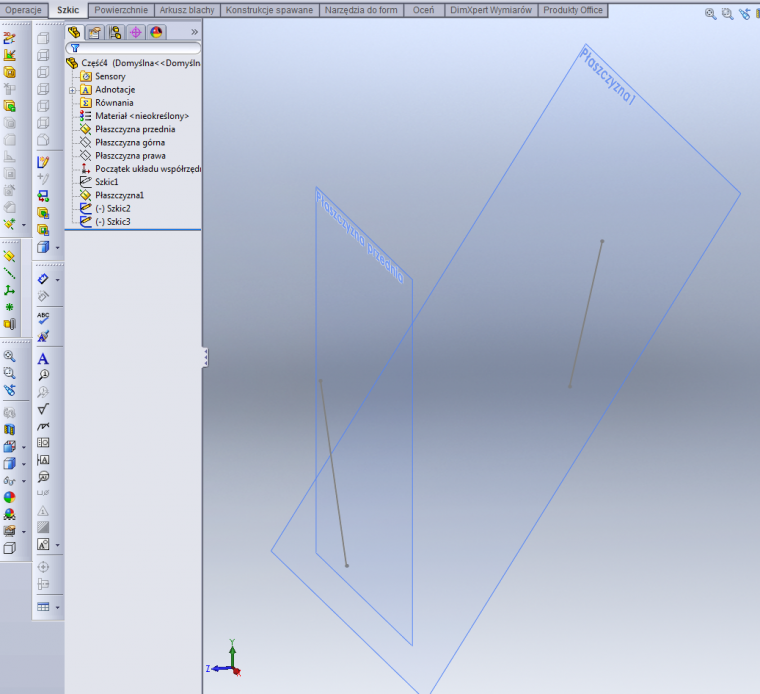760x694 pixels.
Task: Select the Format Painter brush icon
Action: tap(43, 336)
